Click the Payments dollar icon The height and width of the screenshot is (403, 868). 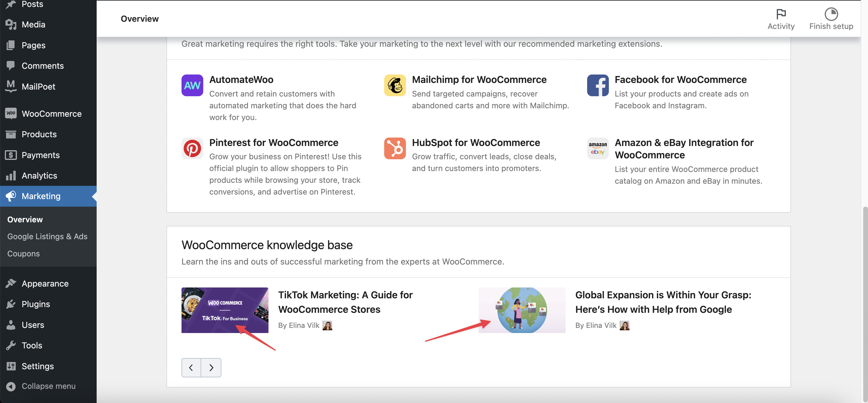click(x=11, y=155)
